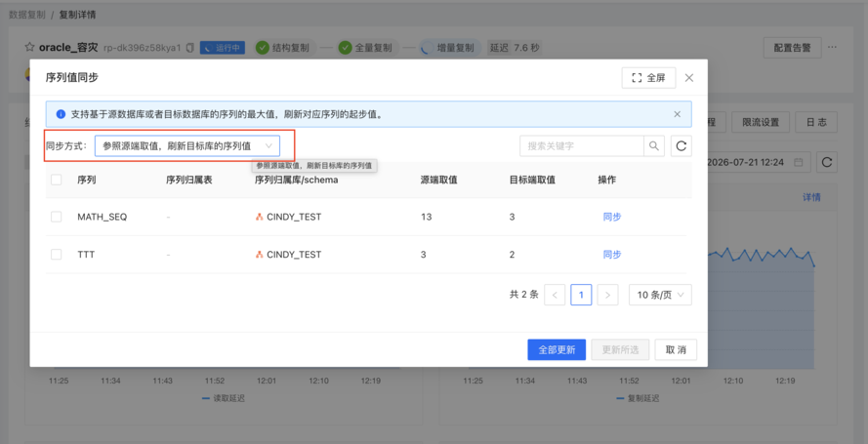
Task: Click 目标端取值 column header
Action: coord(532,180)
